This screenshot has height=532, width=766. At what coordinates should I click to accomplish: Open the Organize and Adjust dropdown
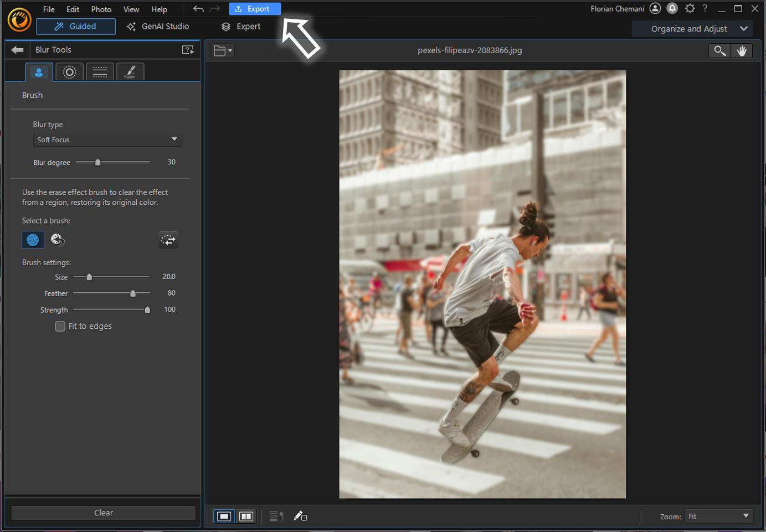pos(691,28)
